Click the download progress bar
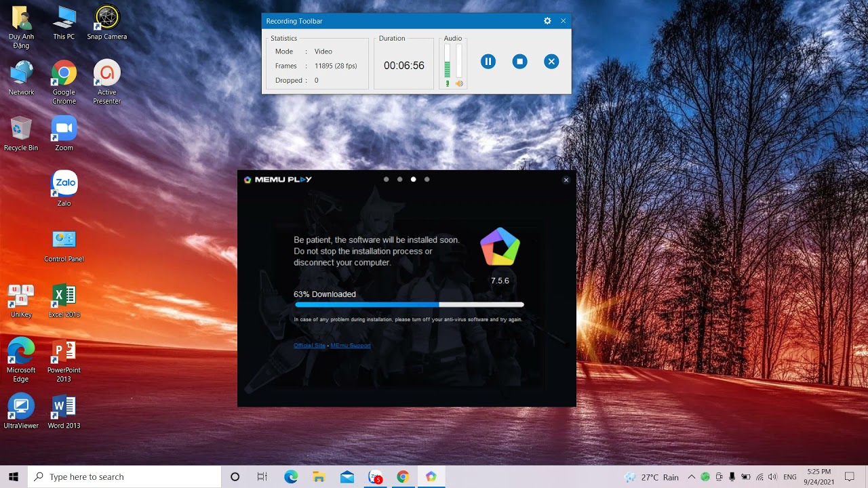The width and height of the screenshot is (868, 488). pyautogui.click(x=409, y=305)
